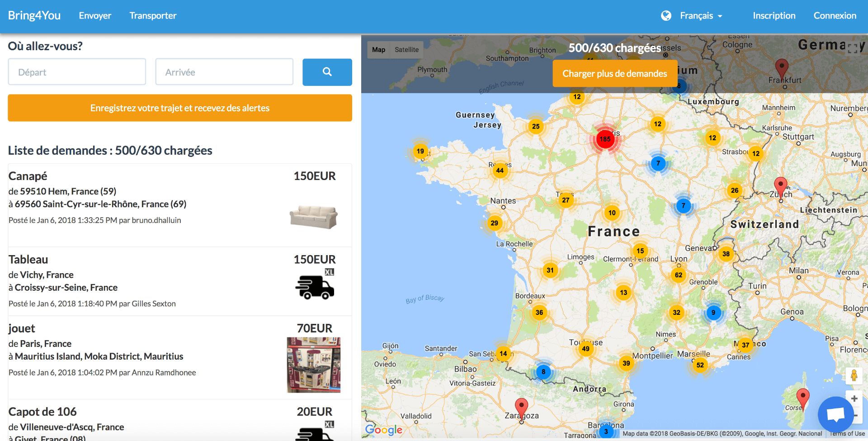Click Enregistrez votre trajet alert button

(180, 108)
